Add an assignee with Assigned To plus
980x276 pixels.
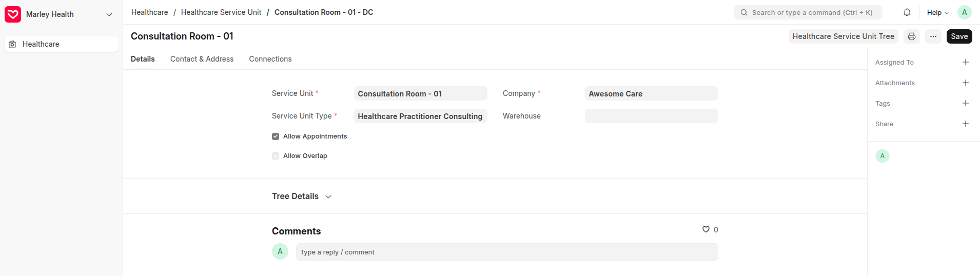point(966,62)
